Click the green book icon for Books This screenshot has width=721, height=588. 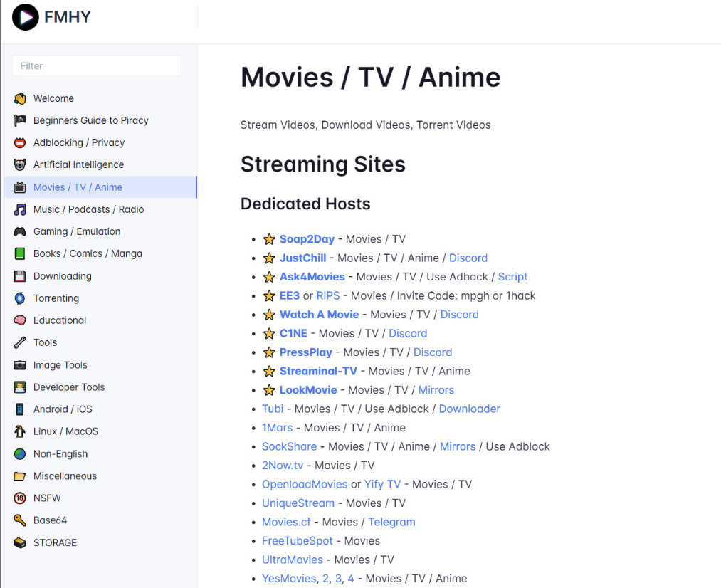click(x=20, y=253)
